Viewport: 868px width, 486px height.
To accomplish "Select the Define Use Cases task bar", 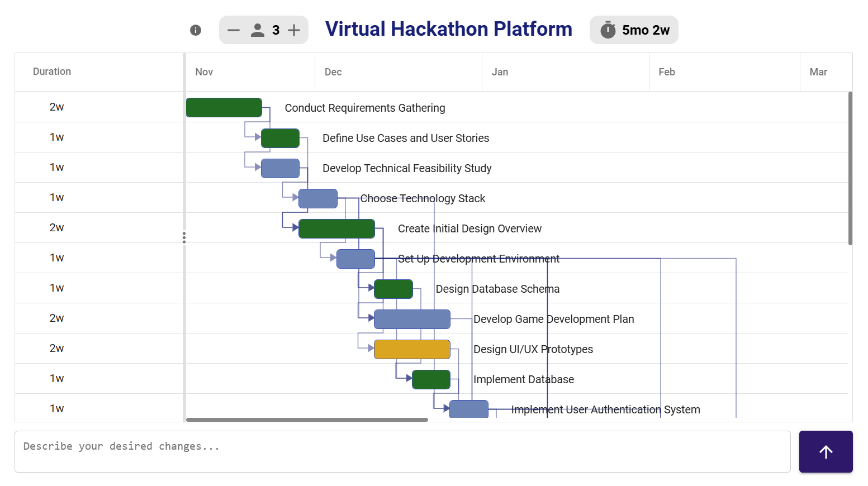I will coord(280,138).
